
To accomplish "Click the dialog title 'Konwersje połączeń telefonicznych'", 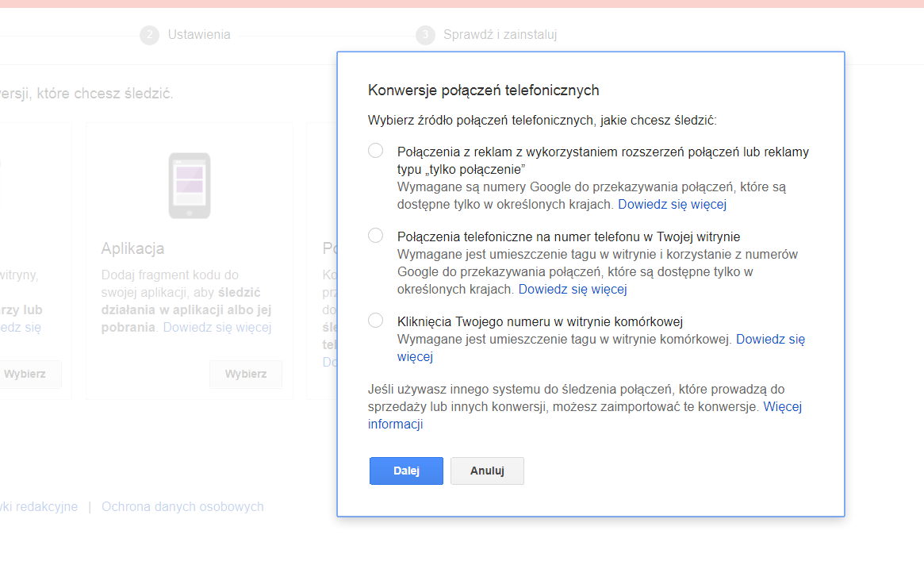I will [483, 90].
